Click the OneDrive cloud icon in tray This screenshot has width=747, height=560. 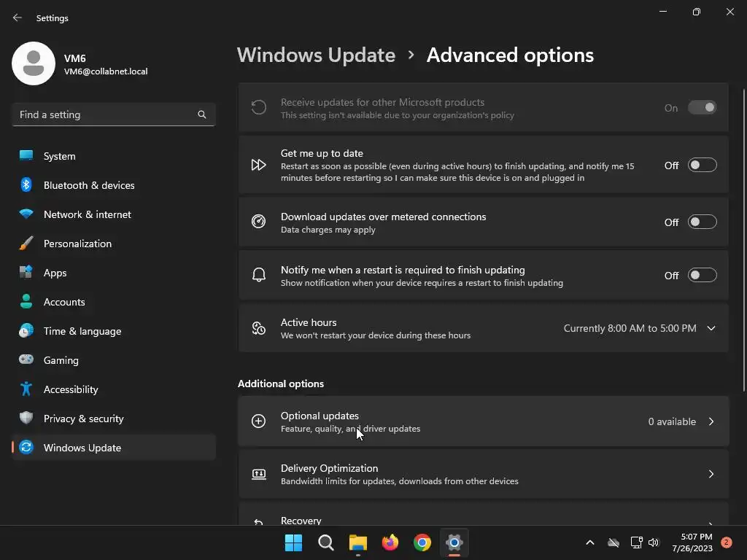tap(614, 542)
